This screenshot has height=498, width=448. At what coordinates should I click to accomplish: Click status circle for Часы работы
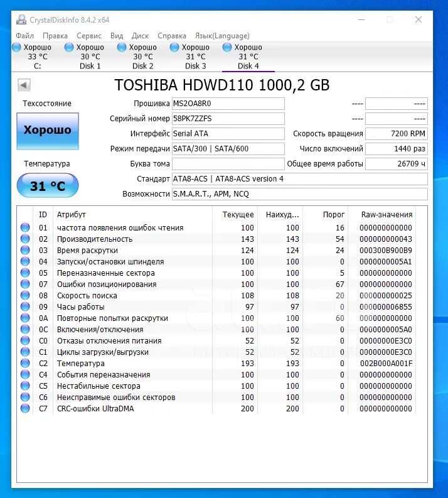coord(25,306)
